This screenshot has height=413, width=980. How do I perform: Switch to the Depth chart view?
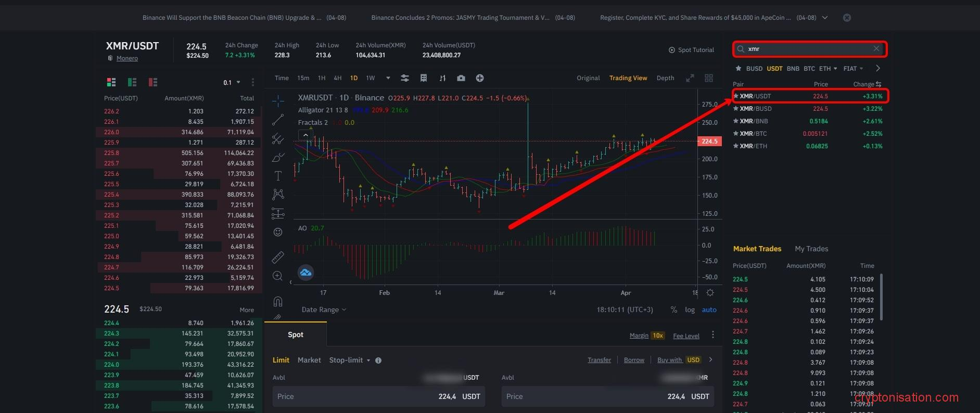(x=665, y=78)
